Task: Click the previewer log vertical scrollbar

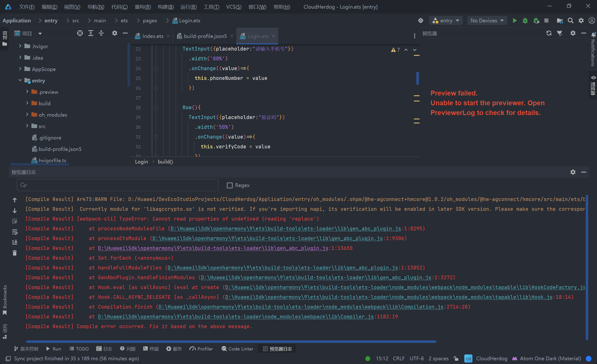Action: pyautogui.click(x=587, y=267)
